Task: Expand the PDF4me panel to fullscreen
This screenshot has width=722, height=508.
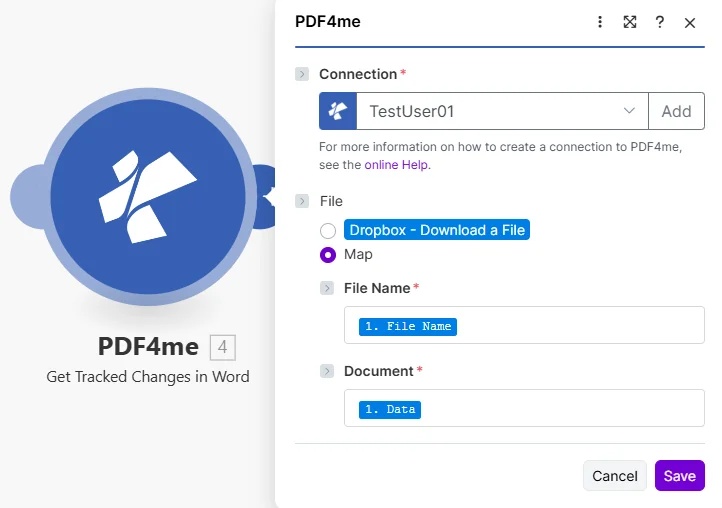Action: [629, 22]
